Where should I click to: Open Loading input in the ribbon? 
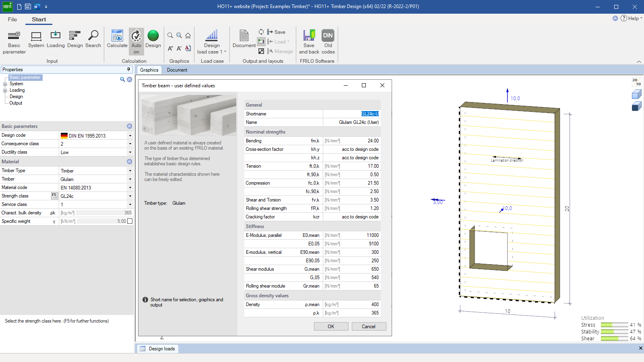coord(56,39)
